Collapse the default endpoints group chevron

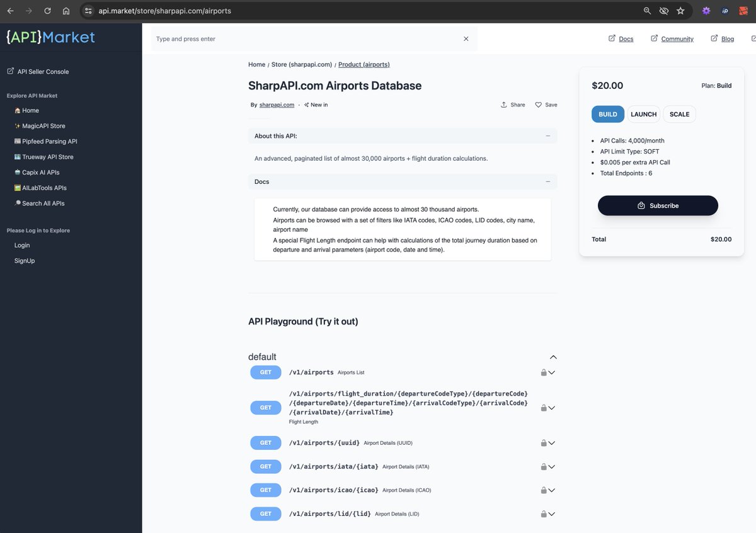tap(553, 357)
